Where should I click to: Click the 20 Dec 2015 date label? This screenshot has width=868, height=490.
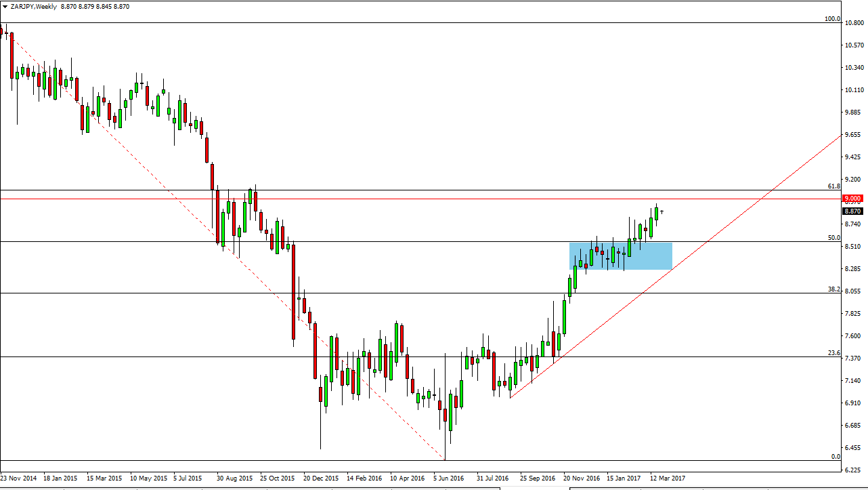[322, 478]
